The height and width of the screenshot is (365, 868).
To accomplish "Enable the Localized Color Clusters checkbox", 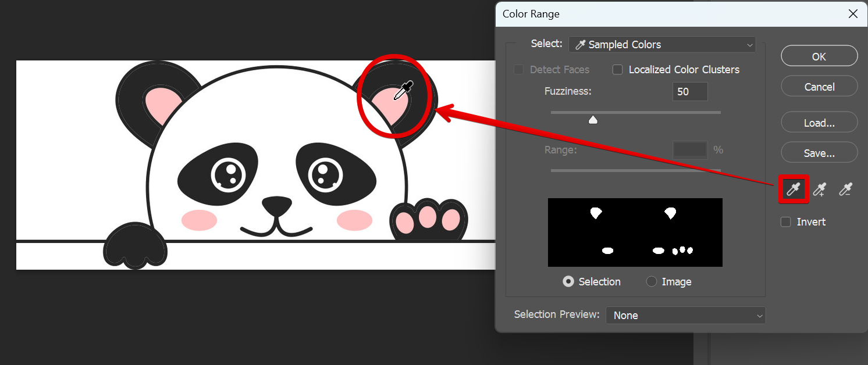I will [x=618, y=70].
